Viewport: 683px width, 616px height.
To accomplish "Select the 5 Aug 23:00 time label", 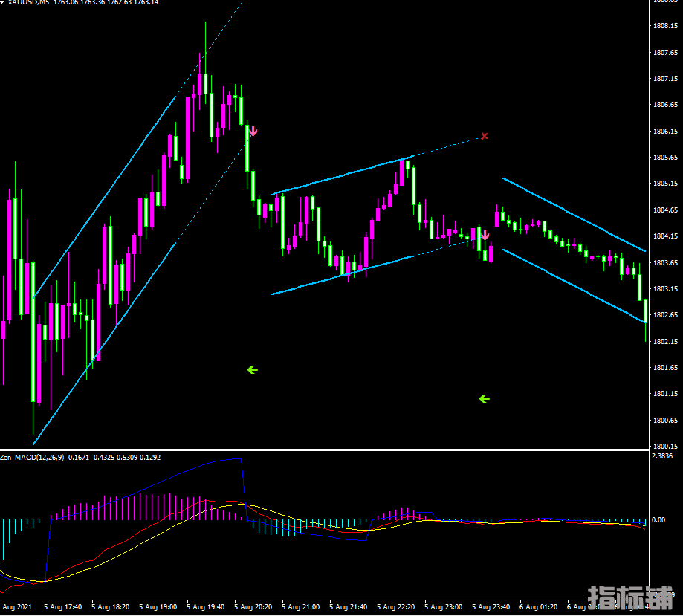I will click(444, 607).
